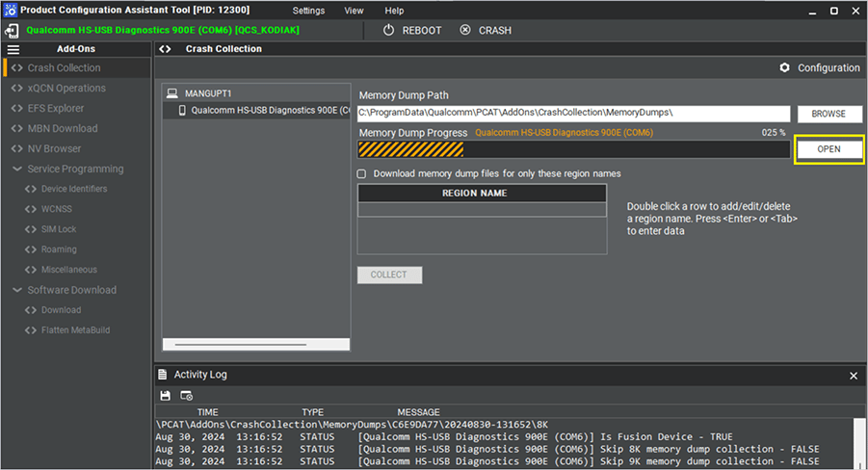Open EFS Explorer add-on

[x=56, y=108]
